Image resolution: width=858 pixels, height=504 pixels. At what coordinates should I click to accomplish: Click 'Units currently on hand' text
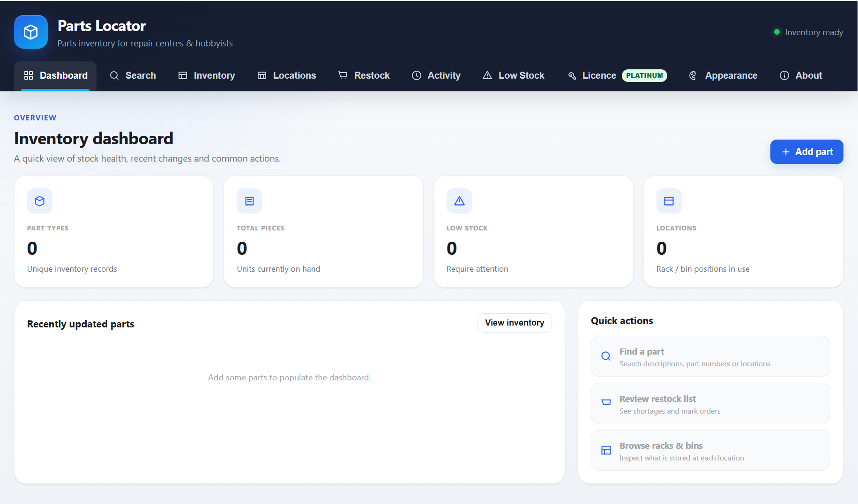[278, 269]
